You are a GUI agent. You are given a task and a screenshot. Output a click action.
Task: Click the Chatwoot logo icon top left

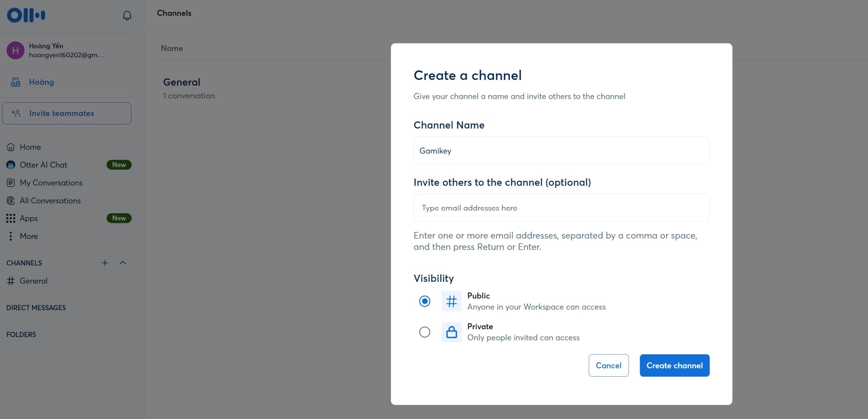[26, 14]
